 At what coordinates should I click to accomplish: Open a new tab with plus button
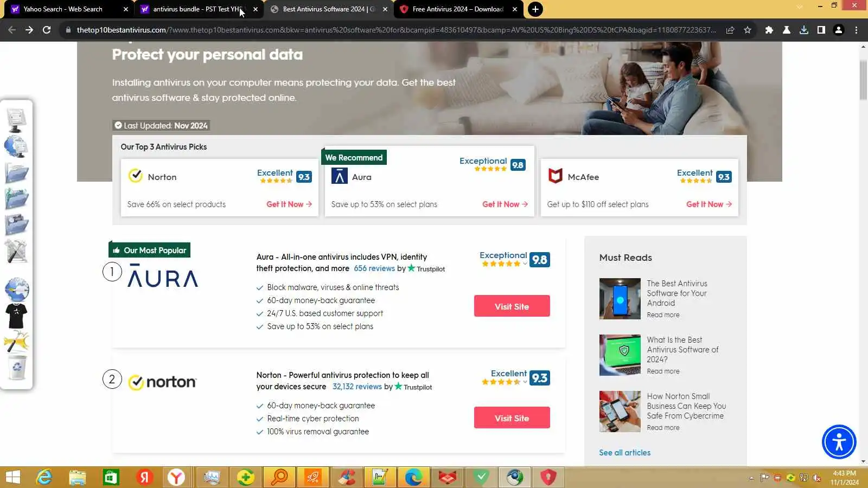(x=535, y=9)
